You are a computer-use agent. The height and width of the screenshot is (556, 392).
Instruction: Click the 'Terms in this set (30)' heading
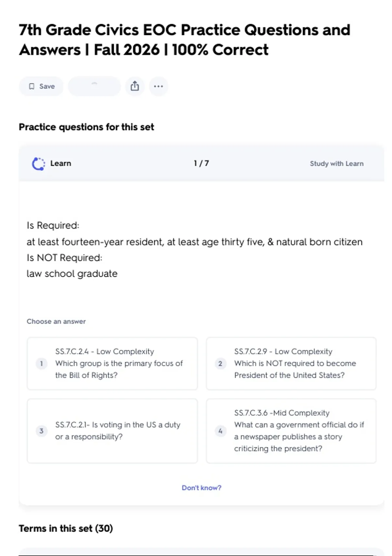tap(66, 528)
